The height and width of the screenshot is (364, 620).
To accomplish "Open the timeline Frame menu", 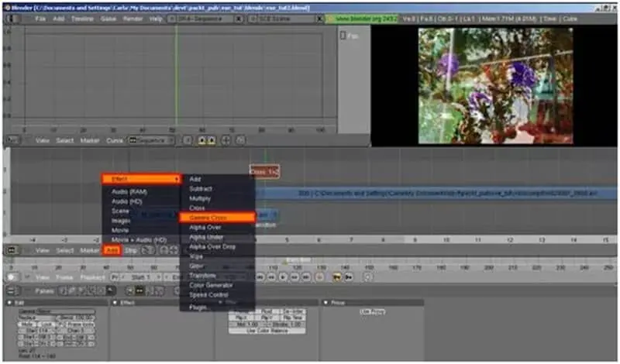I will coord(64,277).
